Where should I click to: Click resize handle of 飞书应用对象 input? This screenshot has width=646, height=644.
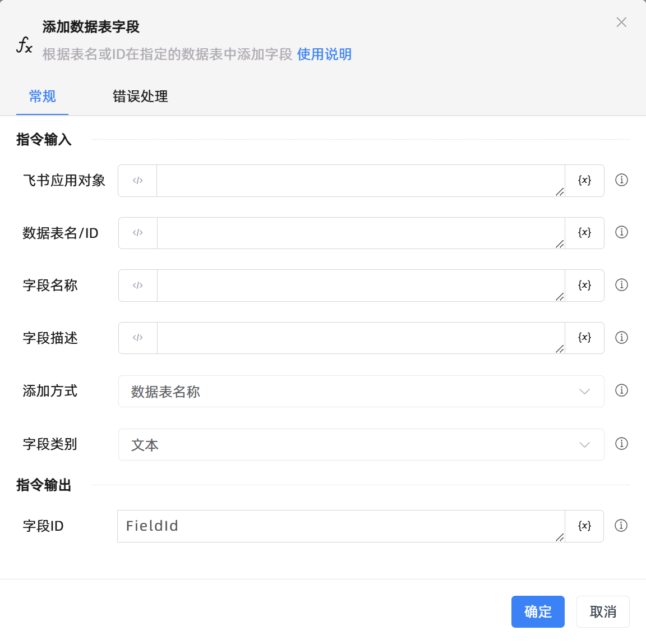point(560,192)
